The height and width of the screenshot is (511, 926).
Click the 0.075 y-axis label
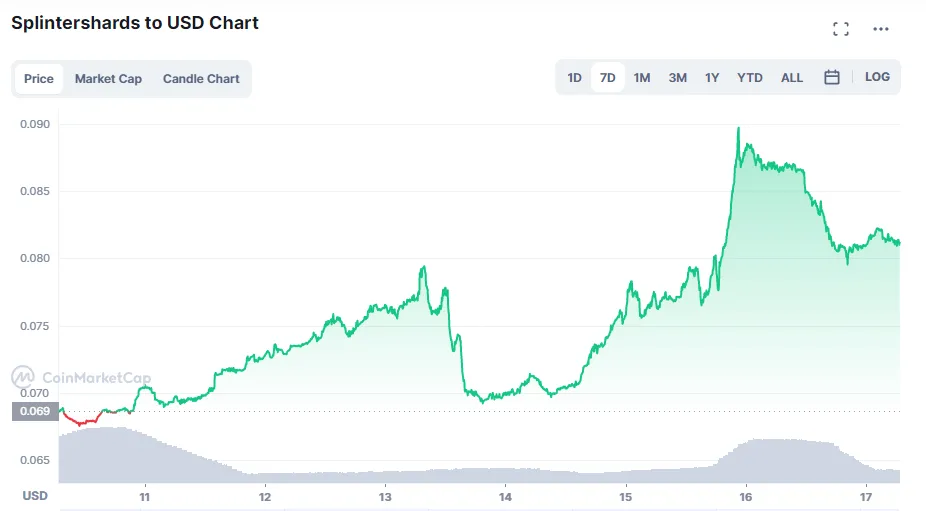point(35,326)
